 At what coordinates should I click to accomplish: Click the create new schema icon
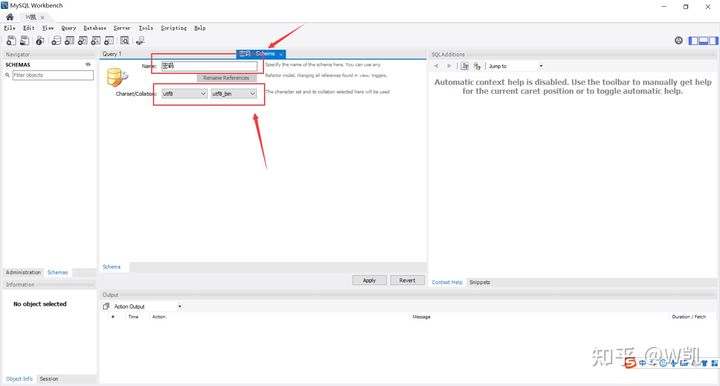(56, 41)
